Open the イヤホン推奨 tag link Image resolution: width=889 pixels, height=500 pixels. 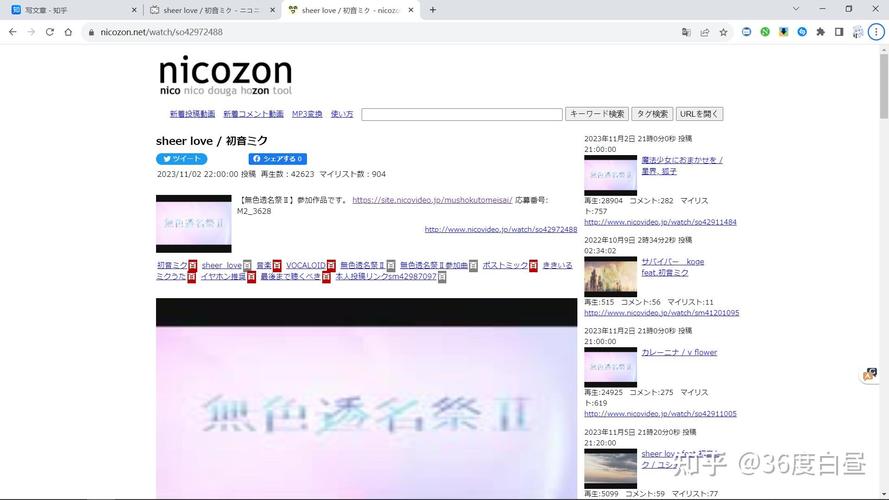(223, 277)
